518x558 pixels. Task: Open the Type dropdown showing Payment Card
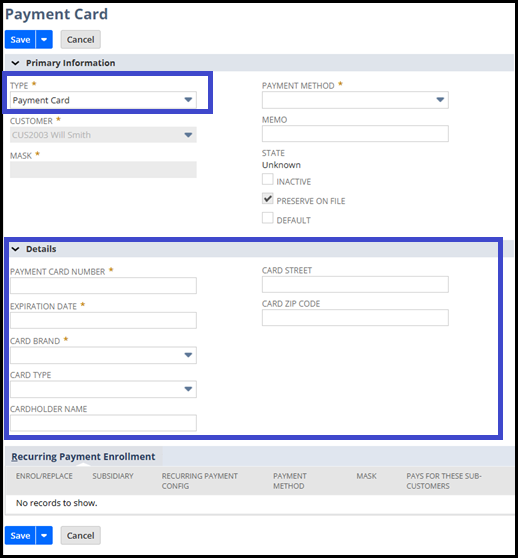coord(103,100)
